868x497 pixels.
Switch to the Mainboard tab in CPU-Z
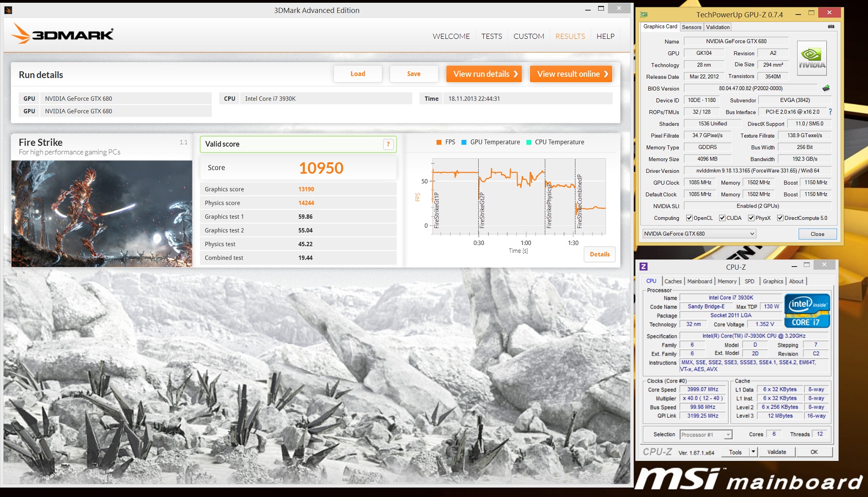coord(699,281)
